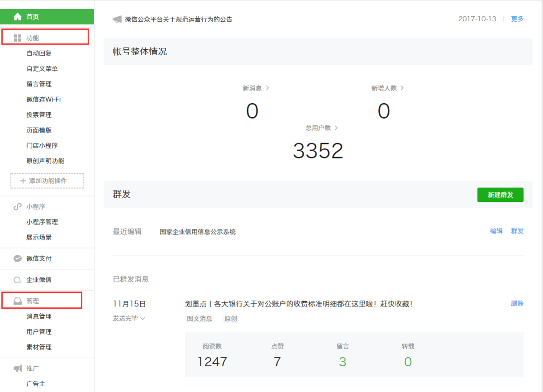
Task: Click the WeChat Pay icon beside 微信支付
Action: [x=18, y=258]
